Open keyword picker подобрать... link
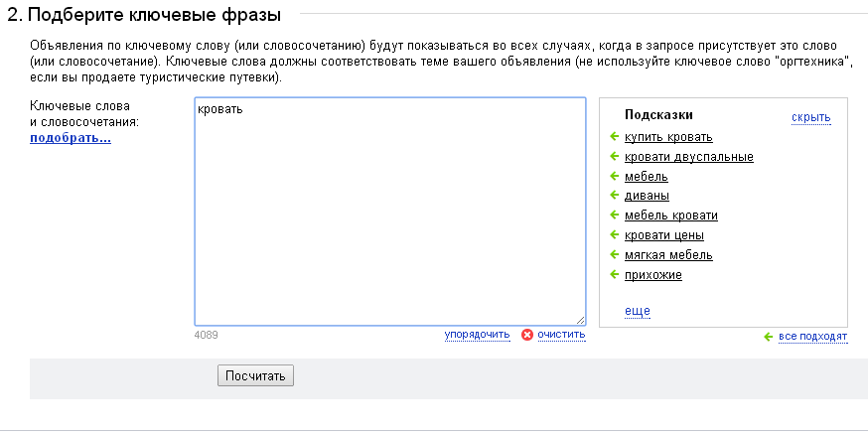 (x=71, y=138)
